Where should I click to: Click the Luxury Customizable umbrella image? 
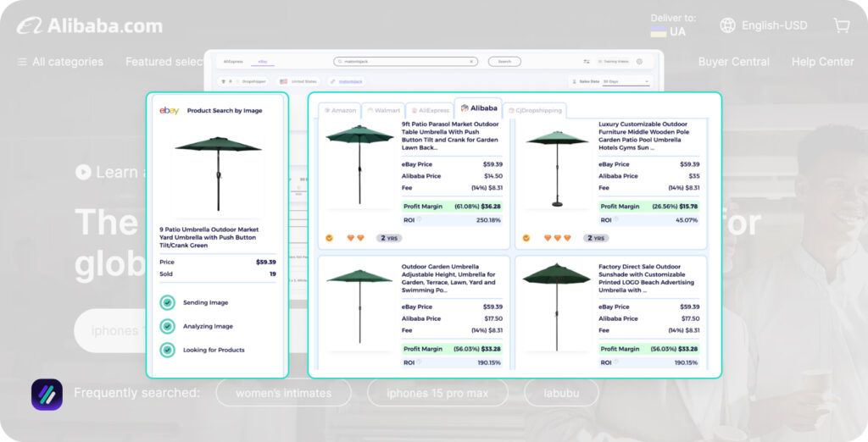coord(557,168)
